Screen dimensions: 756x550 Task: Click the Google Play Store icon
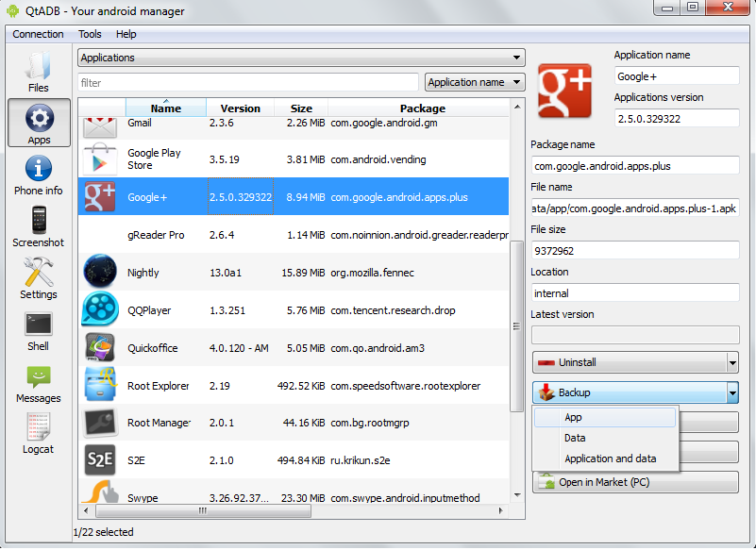click(100, 159)
